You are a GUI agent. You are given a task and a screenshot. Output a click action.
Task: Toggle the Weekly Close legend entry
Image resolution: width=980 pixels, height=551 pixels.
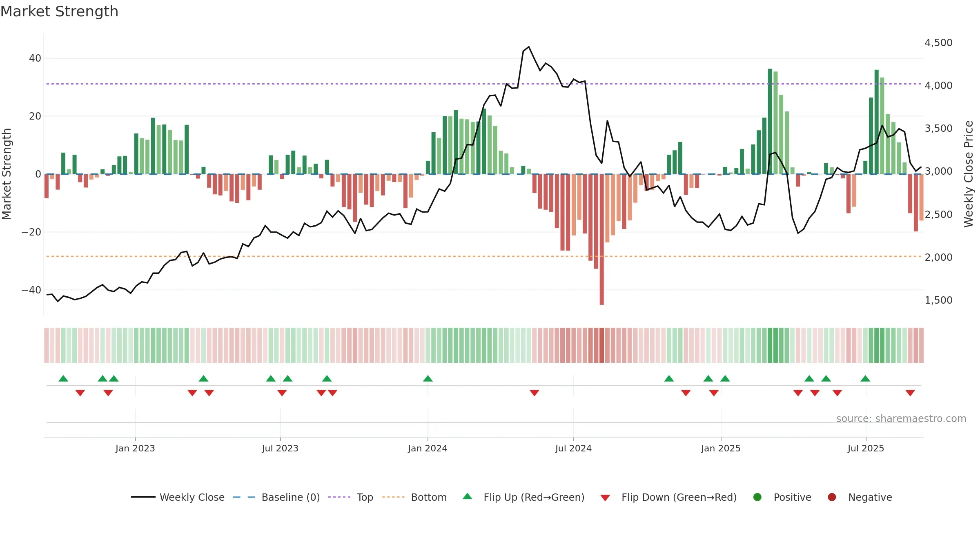click(x=178, y=497)
